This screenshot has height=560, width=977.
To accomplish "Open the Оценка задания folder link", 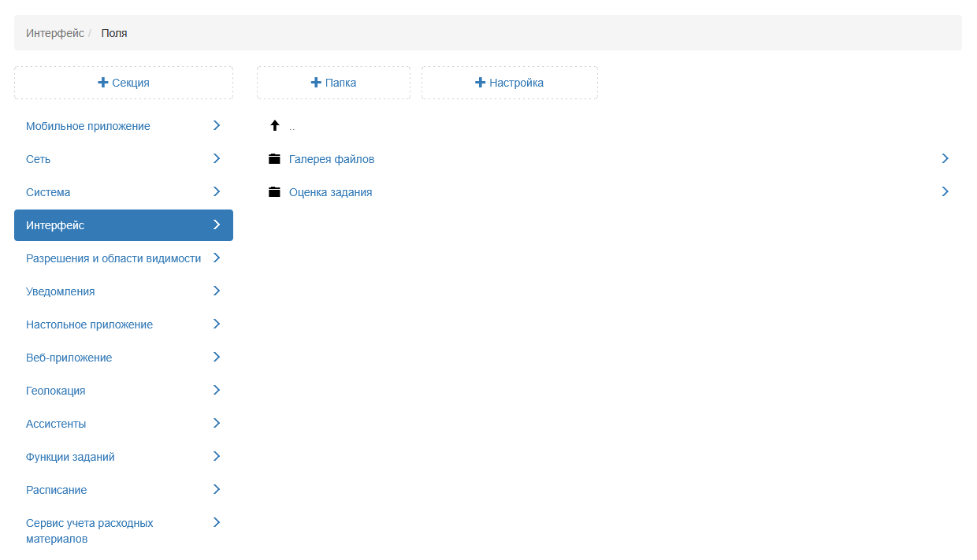I will coord(330,192).
